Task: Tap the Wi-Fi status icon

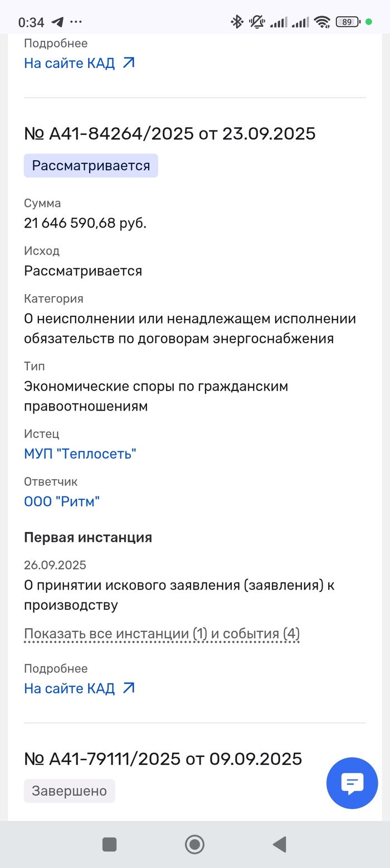Action: 322,22
